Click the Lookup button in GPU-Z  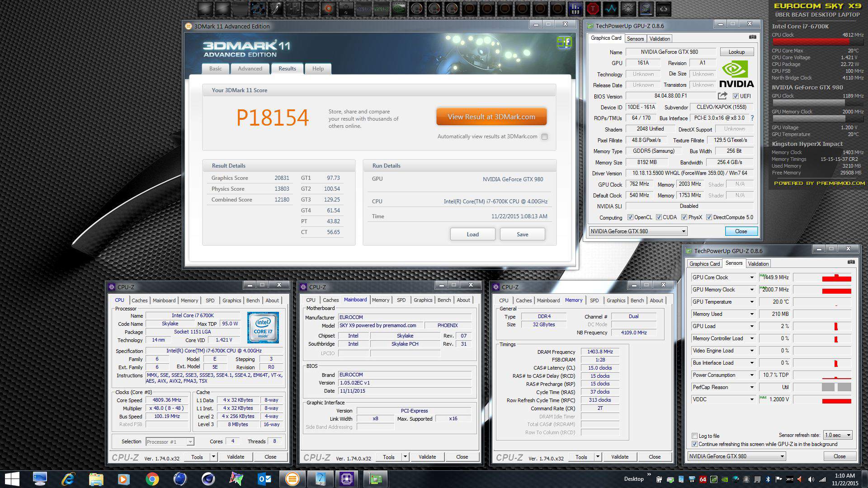point(736,52)
